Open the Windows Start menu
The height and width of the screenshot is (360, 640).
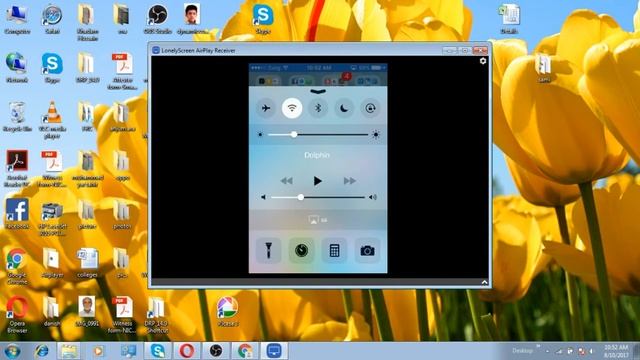12,351
